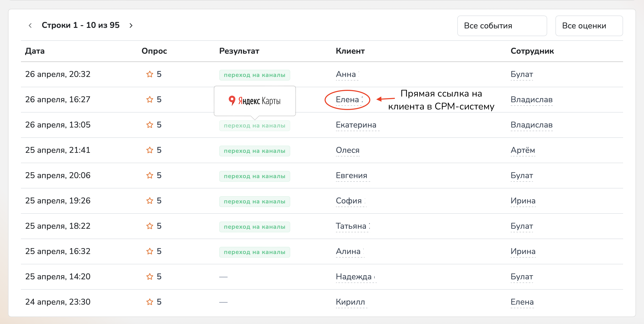Open client Екатерина link
This screenshot has width=644, height=324.
[356, 125]
